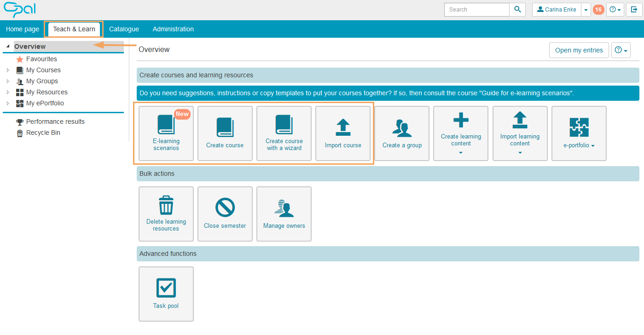Click the Close semester icon
The height and width of the screenshot is (335, 644).
click(x=225, y=208)
